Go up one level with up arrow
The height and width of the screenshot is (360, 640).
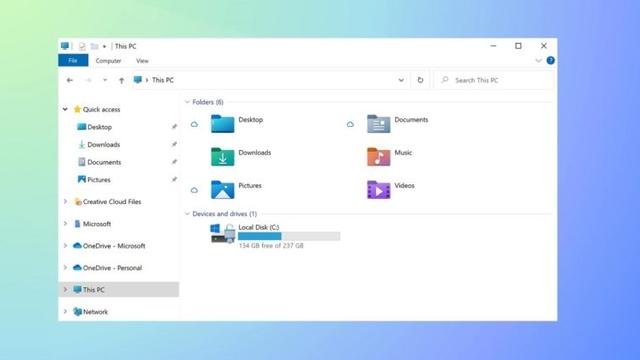tap(121, 80)
